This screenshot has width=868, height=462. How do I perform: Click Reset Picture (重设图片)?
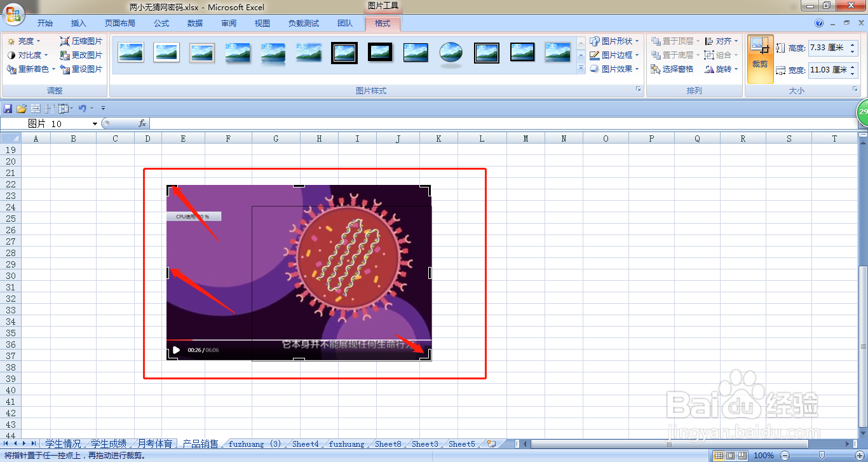[81, 69]
